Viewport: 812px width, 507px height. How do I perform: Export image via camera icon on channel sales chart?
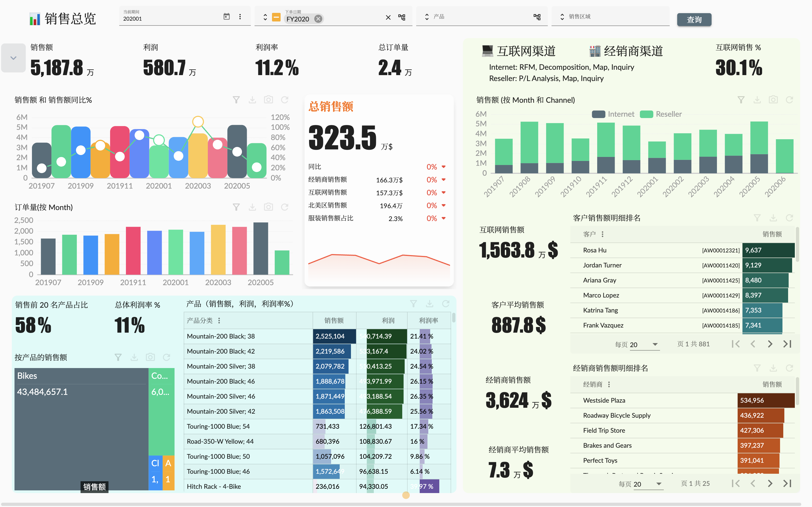(773, 99)
